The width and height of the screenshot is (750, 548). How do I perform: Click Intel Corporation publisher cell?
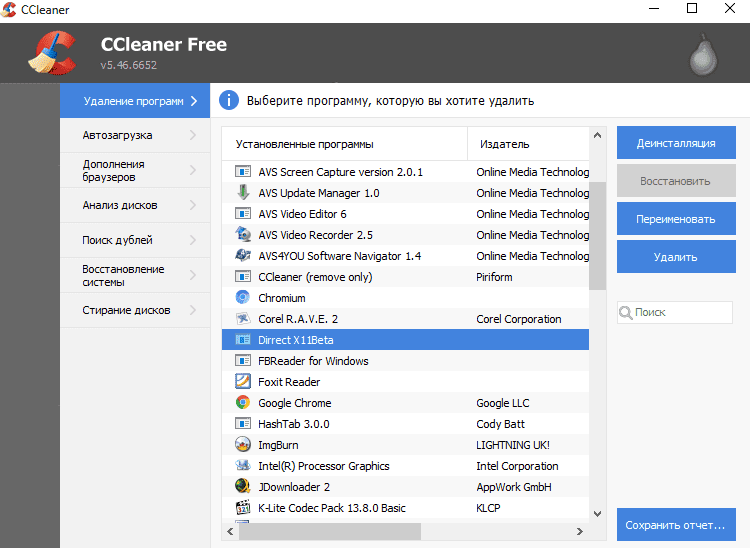tap(517, 466)
